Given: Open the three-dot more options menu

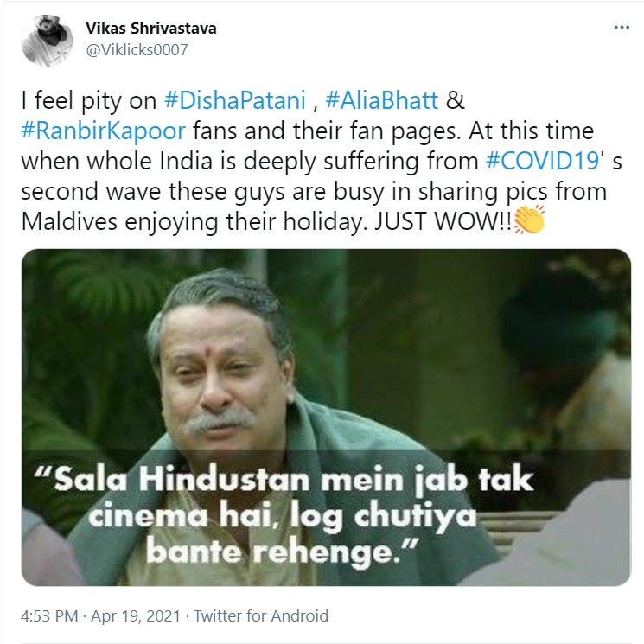Looking at the screenshot, I should [622, 28].
